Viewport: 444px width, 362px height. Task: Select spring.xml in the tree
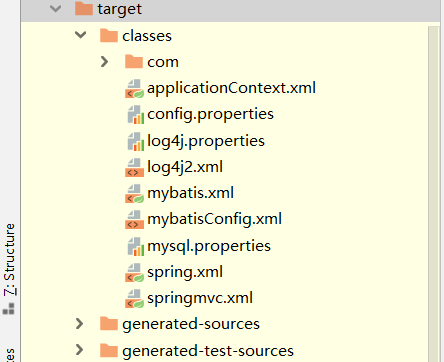coord(185,273)
